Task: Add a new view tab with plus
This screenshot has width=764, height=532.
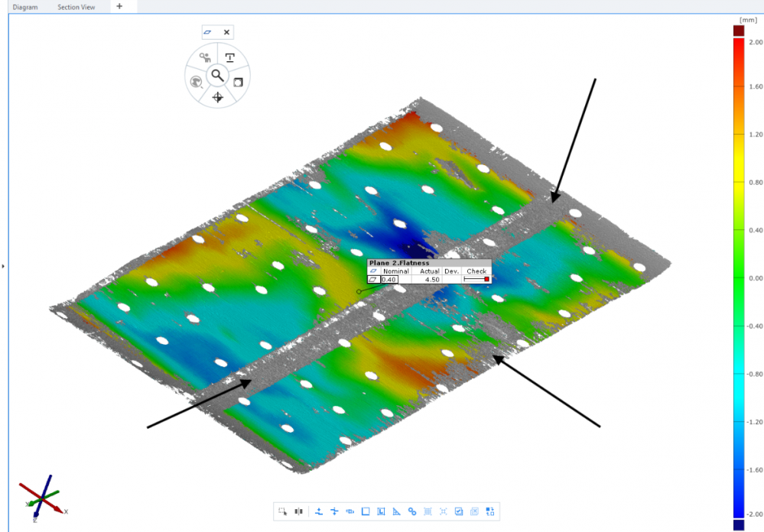Action: [119, 6]
